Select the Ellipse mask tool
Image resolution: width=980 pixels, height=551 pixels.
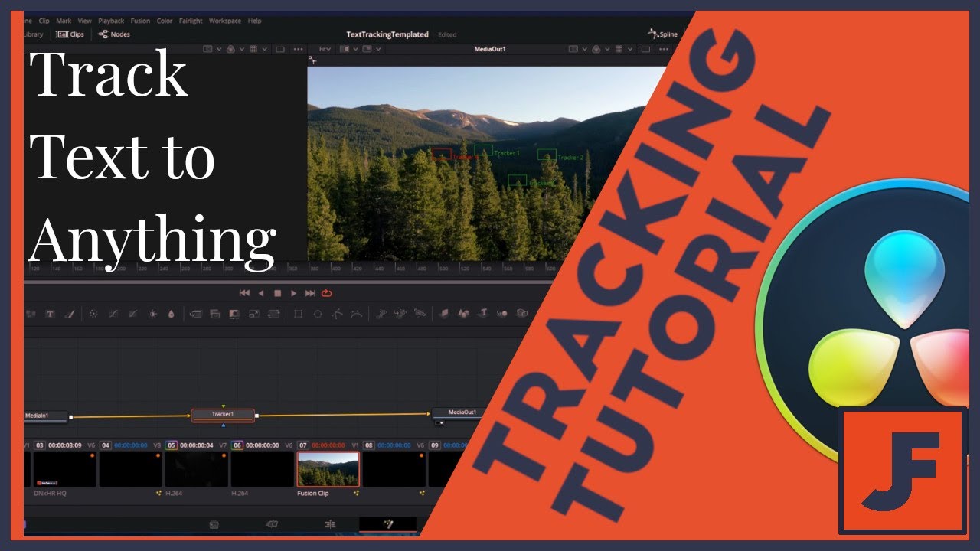[317, 314]
